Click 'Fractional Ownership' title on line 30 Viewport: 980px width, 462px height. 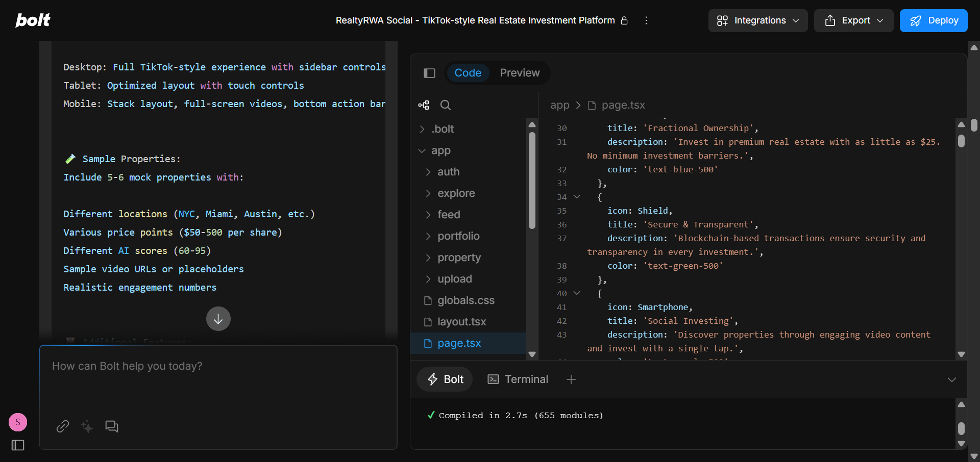click(x=700, y=128)
